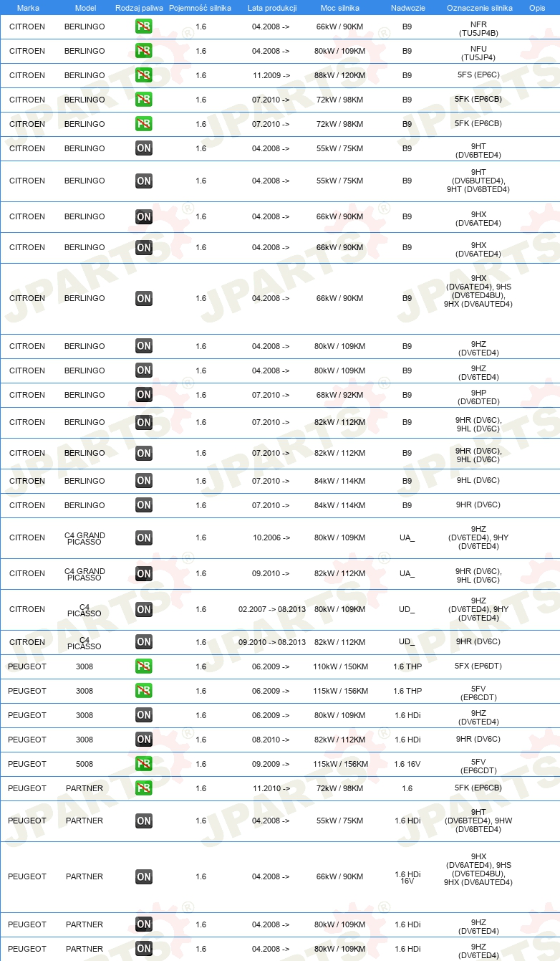The width and height of the screenshot is (560, 961).
Task: Click the Marka column header
Action: [27, 7]
